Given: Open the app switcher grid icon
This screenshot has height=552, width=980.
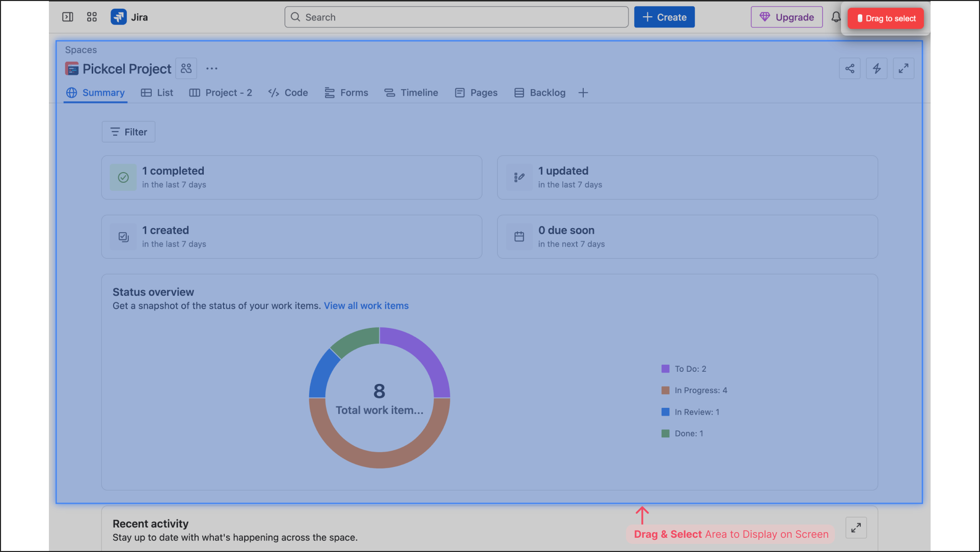Looking at the screenshot, I should click(x=92, y=17).
